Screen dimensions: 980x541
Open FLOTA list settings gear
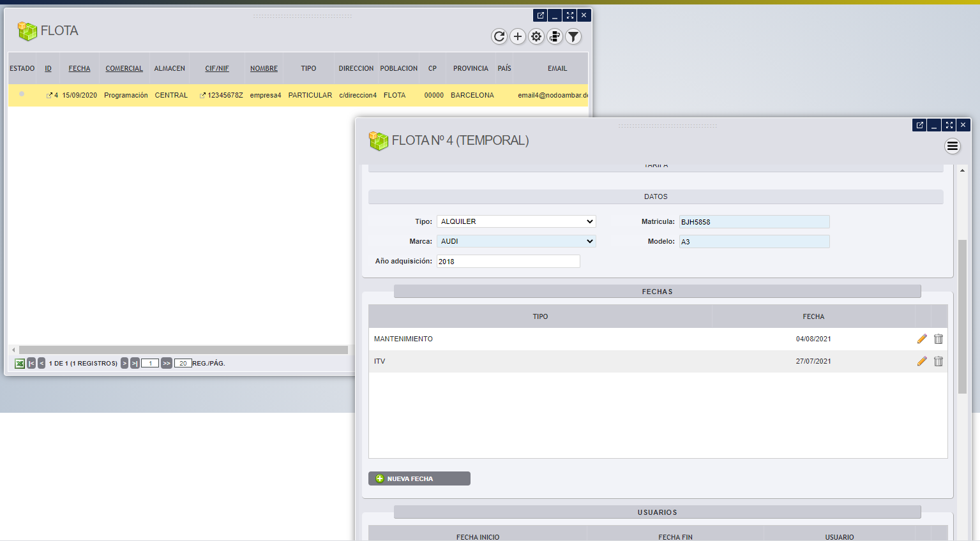click(x=536, y=36)
